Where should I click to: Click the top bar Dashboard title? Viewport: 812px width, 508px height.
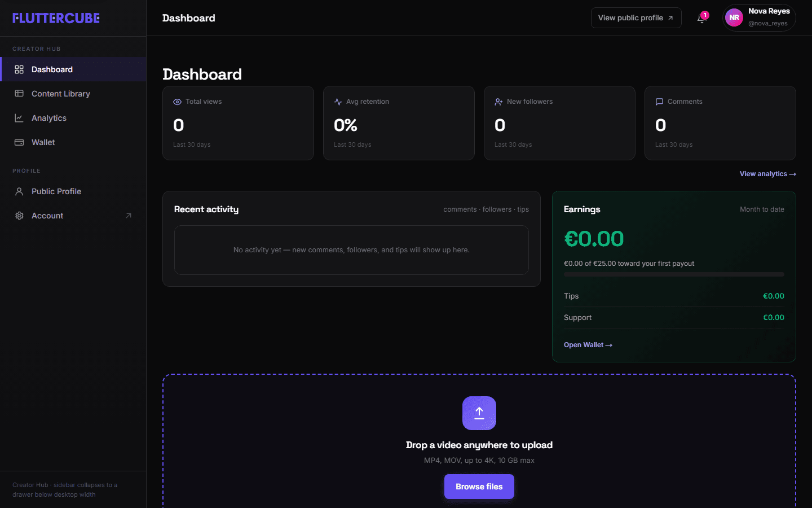189,18
